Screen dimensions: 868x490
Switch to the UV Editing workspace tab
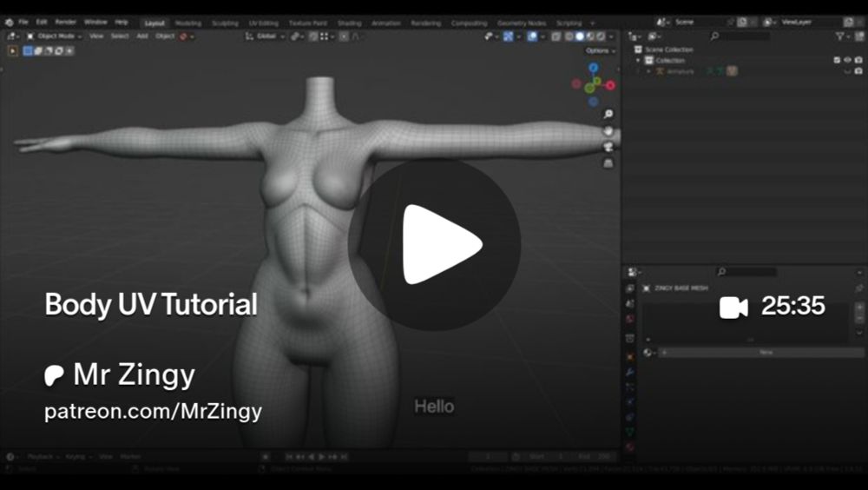[x=264, y=23]
